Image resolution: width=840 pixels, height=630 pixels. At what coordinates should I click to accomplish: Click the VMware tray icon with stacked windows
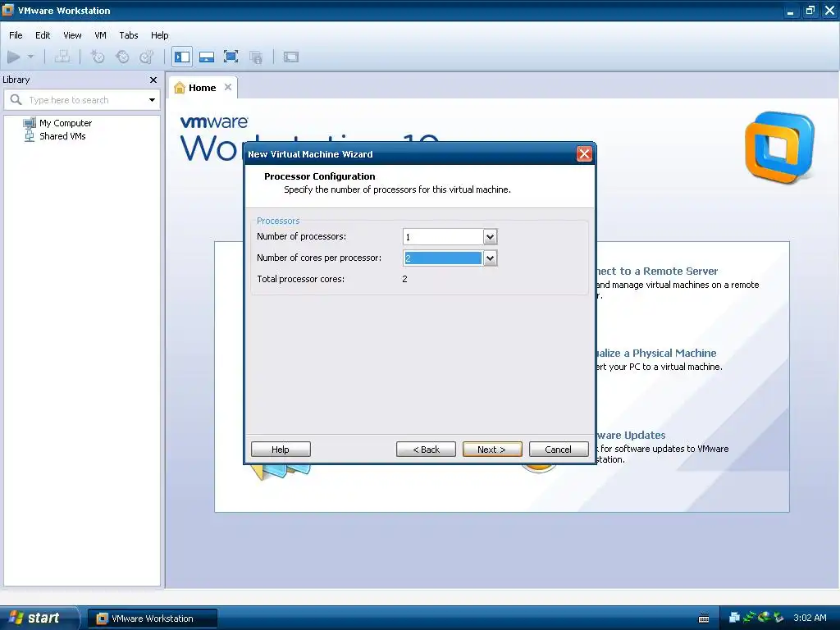pos(734,617)
